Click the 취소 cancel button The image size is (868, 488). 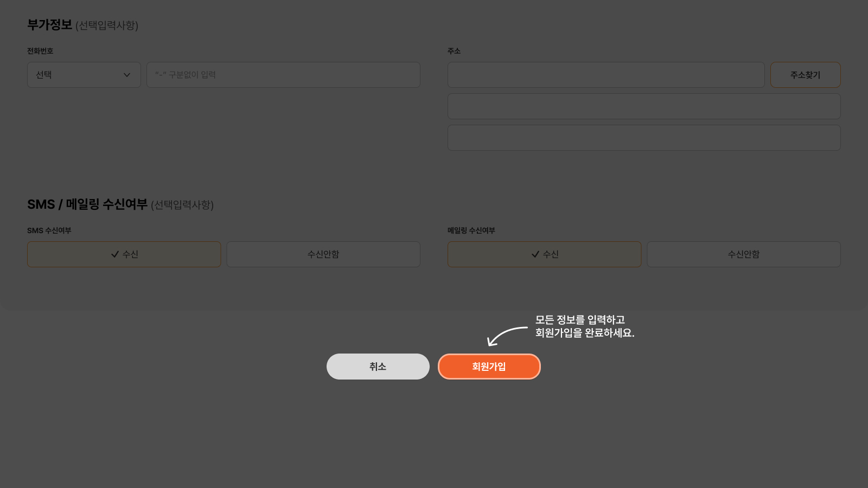378,367
